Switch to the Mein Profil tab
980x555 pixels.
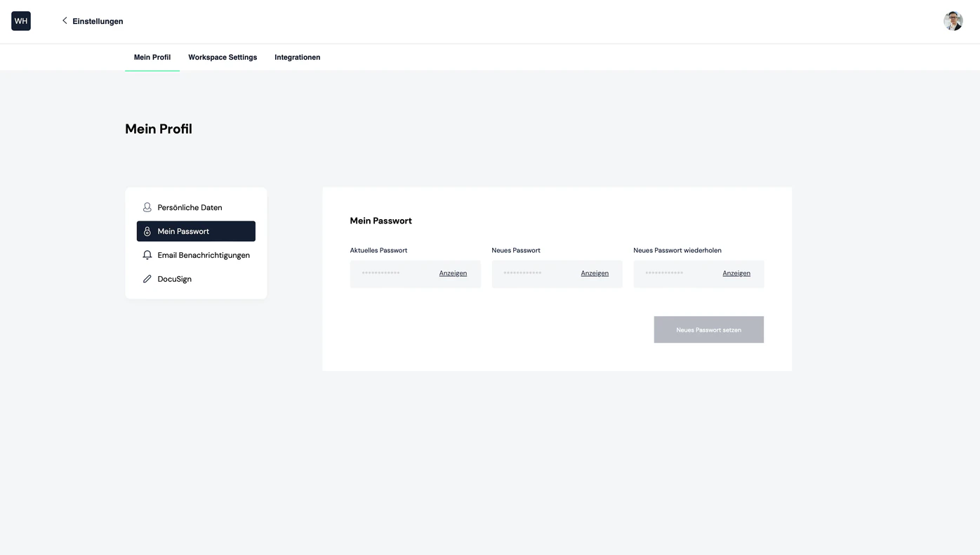pyautogui.click(x=152, y=57)
